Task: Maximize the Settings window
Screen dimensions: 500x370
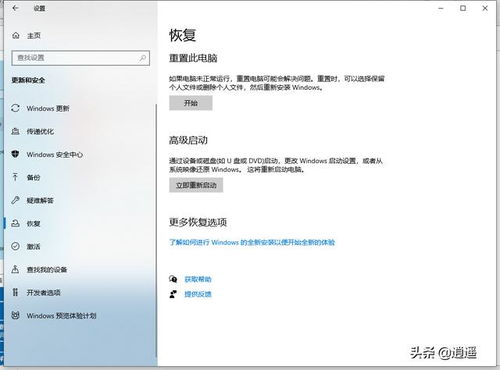Action: [x=463, y=8]
